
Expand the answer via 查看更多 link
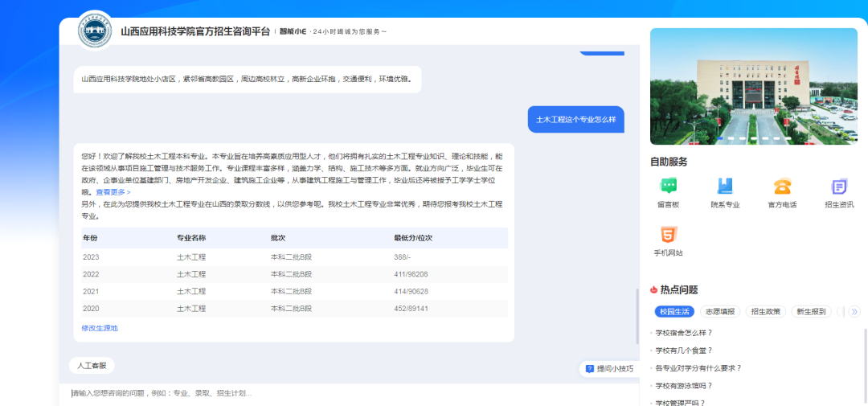(113, 192)
